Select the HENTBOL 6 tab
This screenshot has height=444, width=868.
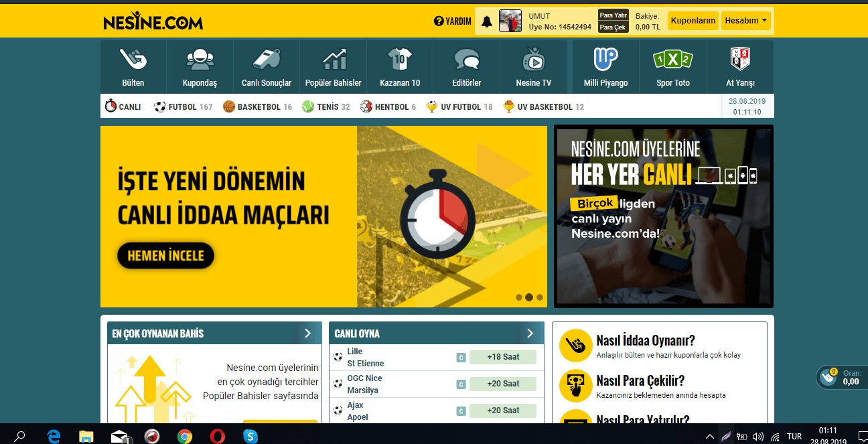[x=388, y=106]
